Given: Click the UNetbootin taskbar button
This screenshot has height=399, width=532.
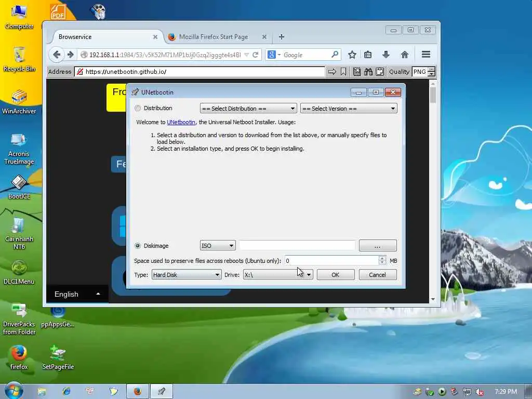Looking at the screenshot, I should point(162,391).
